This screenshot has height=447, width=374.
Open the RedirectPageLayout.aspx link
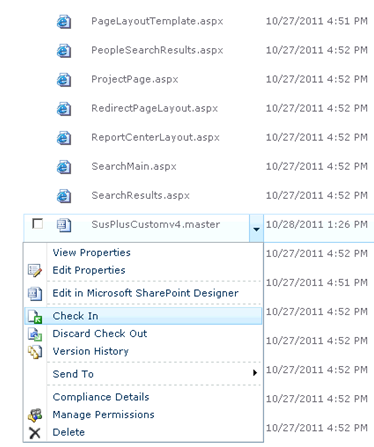(155, 108)
